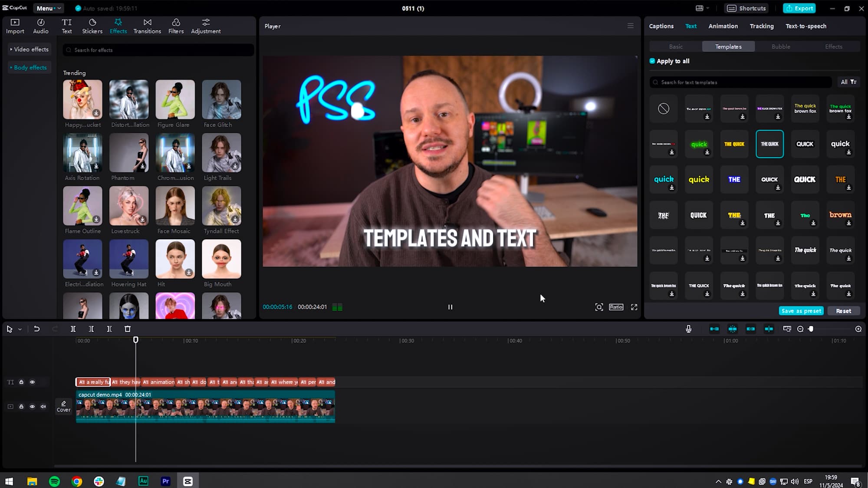868x488 pixels.
Task: Adjust the timeline zoom slider handle
Action: tap(811, 329)
